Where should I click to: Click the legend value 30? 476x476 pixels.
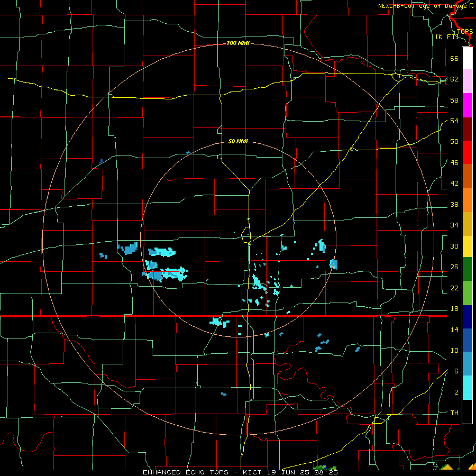tap(454, 246)
